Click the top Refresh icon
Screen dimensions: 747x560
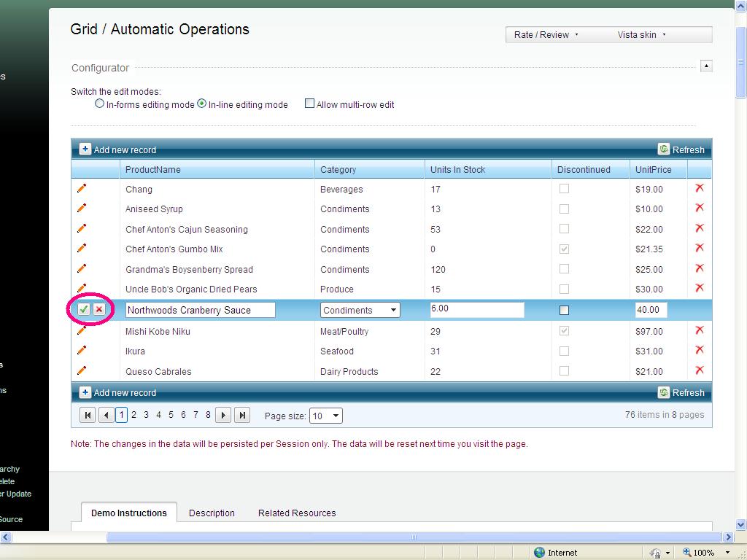pyautogui.click(x=664, y=149)
